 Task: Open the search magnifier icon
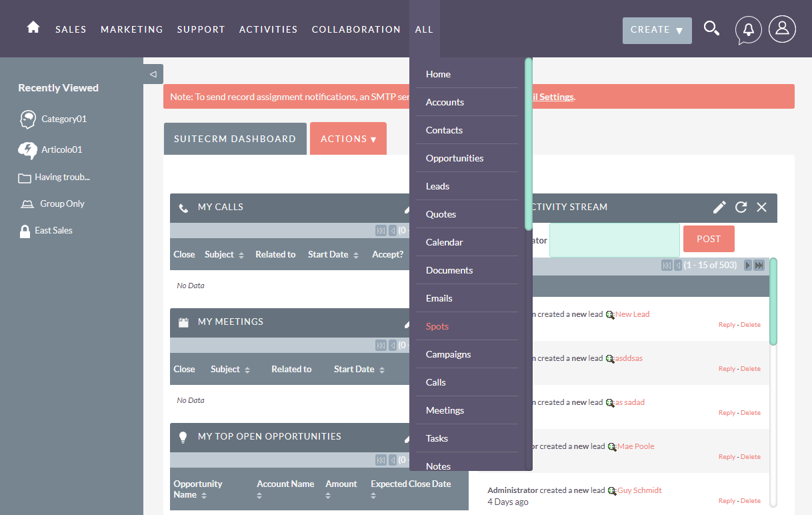(x=711, y=29)
